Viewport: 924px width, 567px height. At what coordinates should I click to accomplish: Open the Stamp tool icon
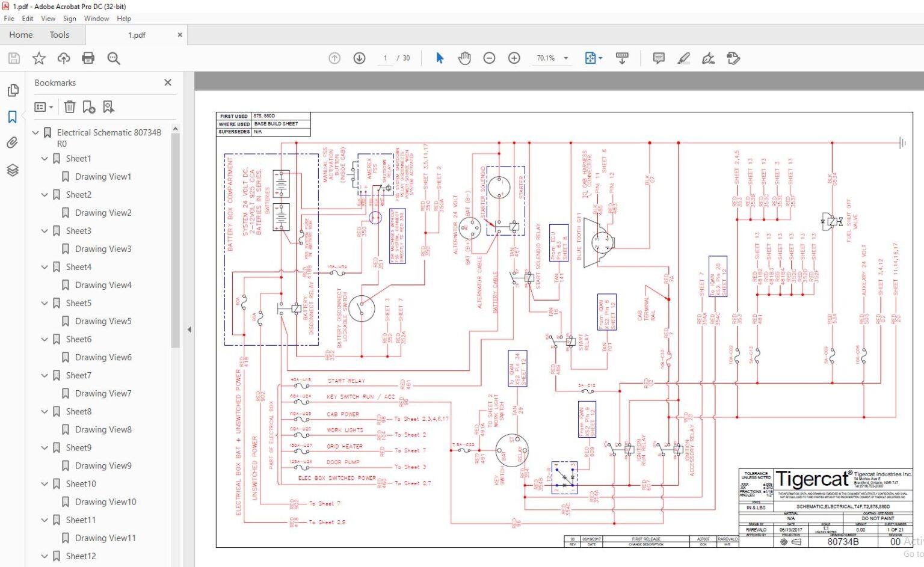(733, 58)
